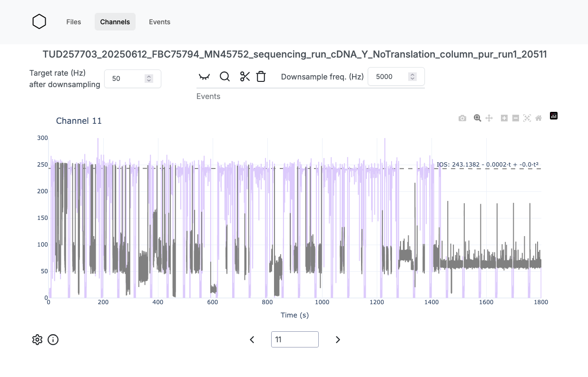Viewport: 588px width, 377px height.
Task: Open the event search magnifier tool
Action: click(x=225, y=76)
